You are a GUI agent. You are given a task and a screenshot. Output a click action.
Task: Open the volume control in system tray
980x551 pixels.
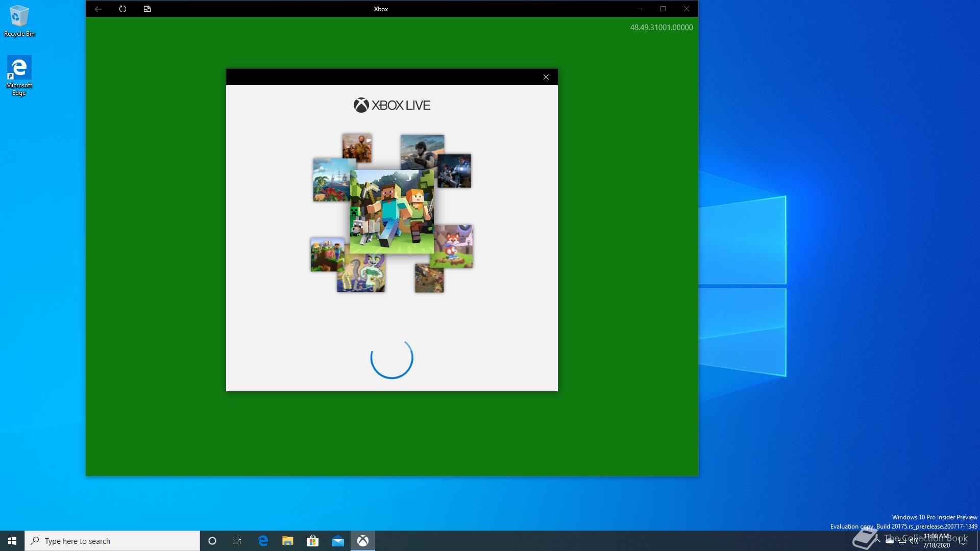(x=914, y=541)
